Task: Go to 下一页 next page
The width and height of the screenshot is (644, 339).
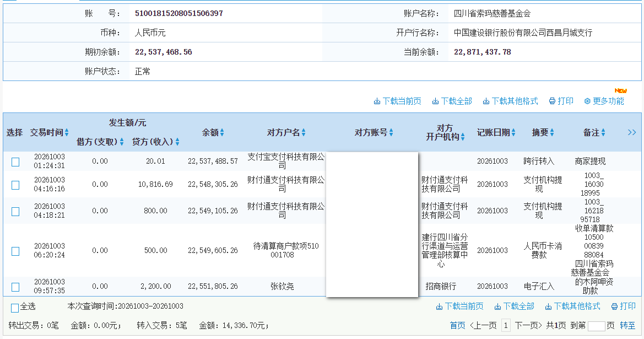Action: [x=529, y=325]
